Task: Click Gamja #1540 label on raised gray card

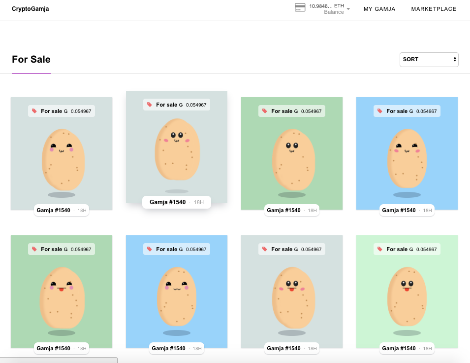Action: click(x=176, y=202)
